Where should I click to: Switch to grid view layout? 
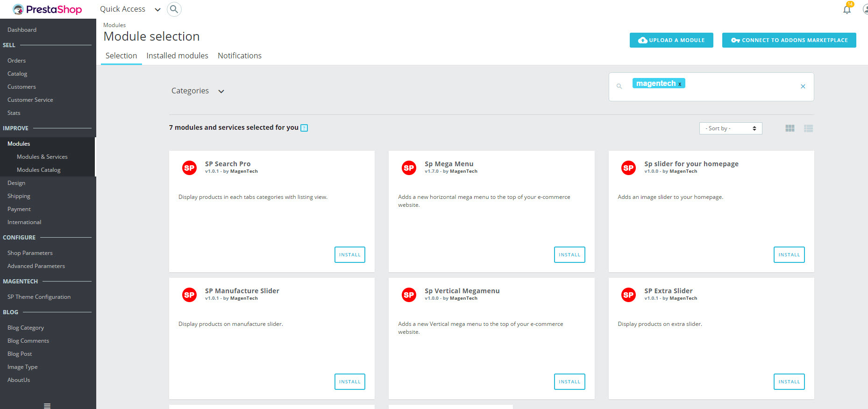[x=790, y=128]
